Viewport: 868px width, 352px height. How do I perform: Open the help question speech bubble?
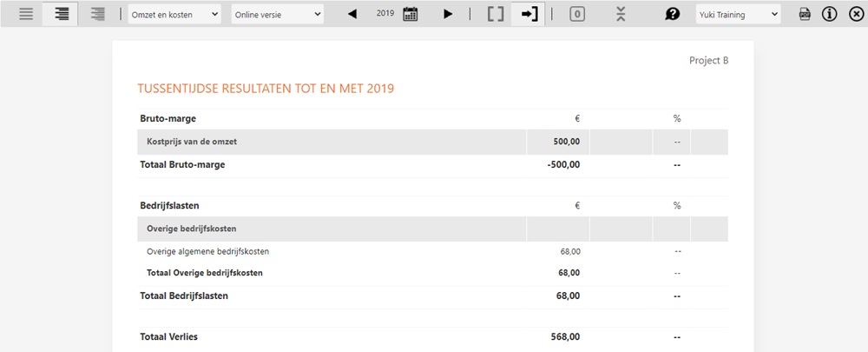(x=672, y=14)
